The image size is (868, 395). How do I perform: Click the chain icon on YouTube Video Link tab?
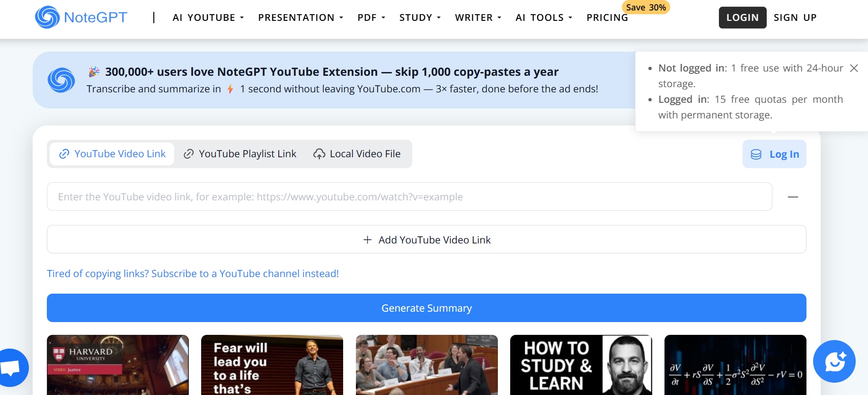click(x=64, y=154)
